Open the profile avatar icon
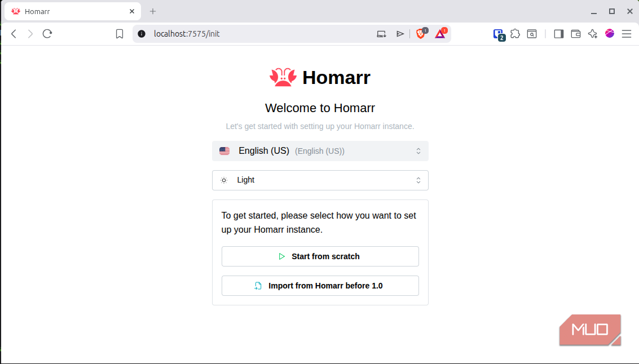 point(610,33)
